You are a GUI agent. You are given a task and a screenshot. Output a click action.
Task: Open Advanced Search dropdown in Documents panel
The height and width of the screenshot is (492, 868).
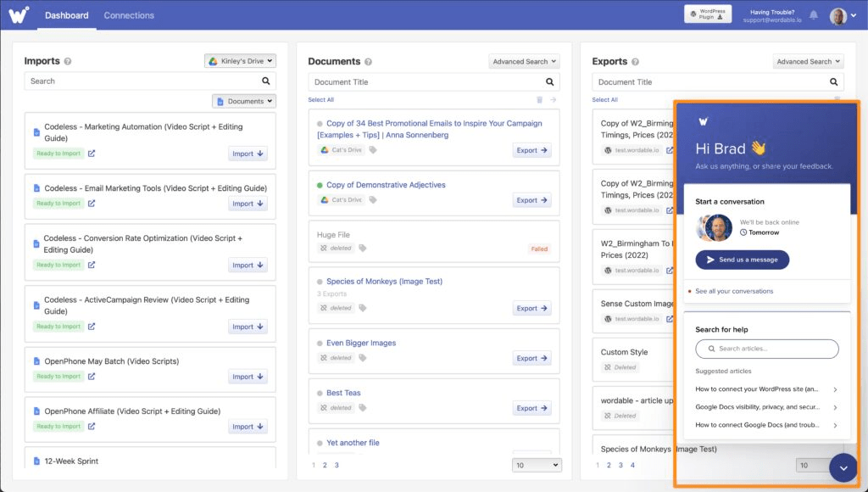[524, 61]
